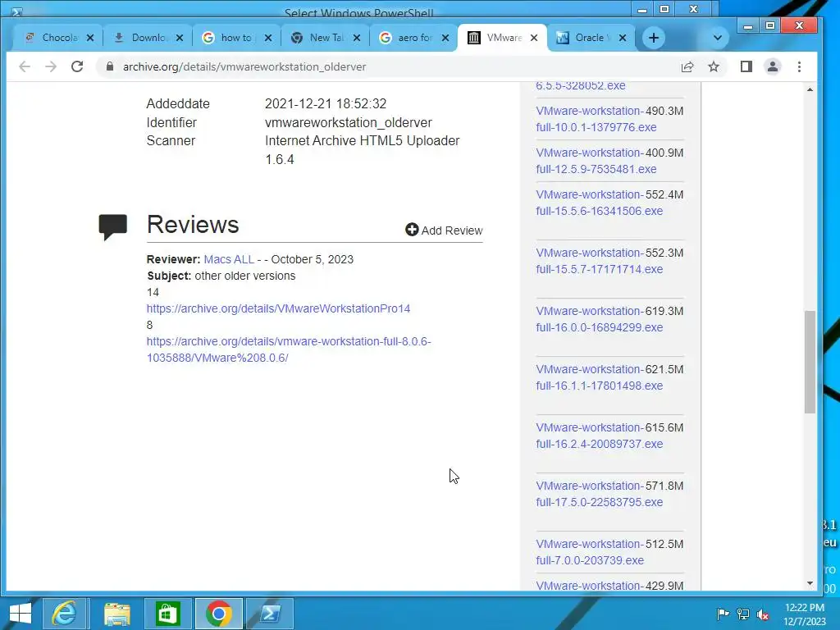Open the Chrome side panel
This screenshot has height=630, width=840.
point(746,66)
